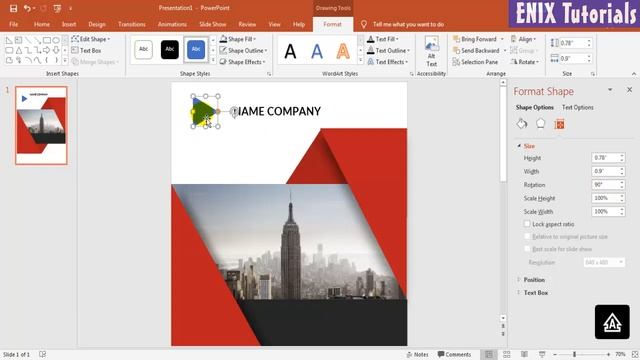This screenshot has height=360, width=640.
Task: Switch to the Home tab
Action: 42,24
